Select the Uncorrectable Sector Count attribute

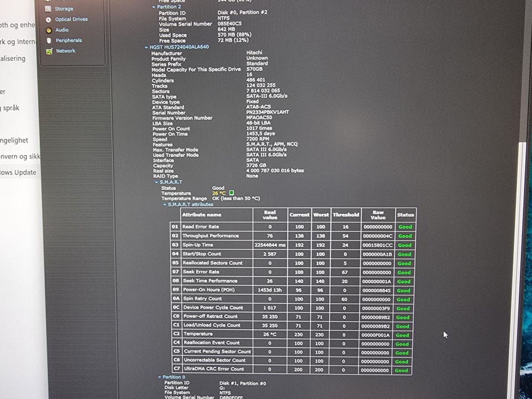pyautogui.click(x=215, y=360)
